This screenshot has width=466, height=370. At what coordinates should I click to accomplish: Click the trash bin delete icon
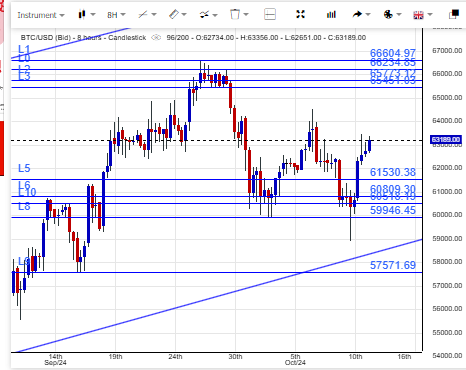click(235, 14)
